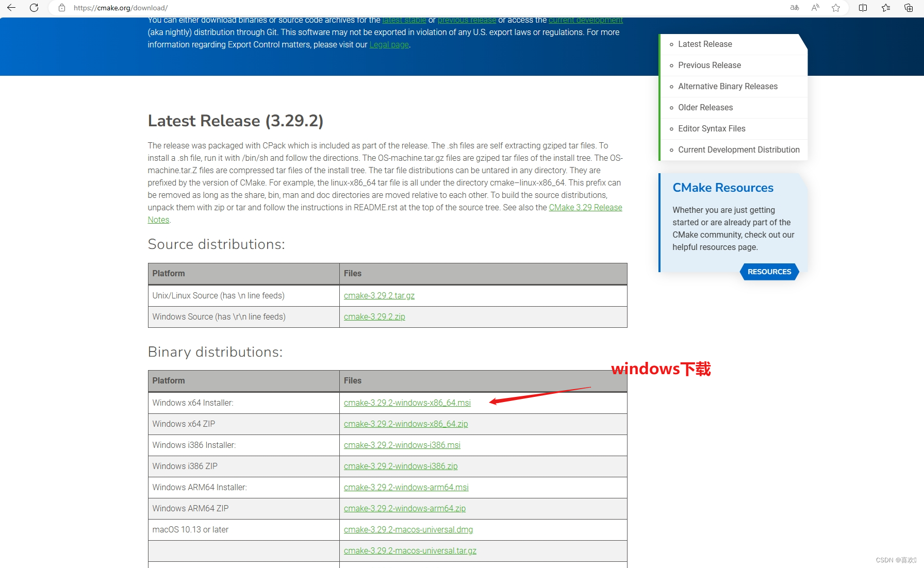Click the 'Windows i386 ZIP' cell
This screenshot has height=568, width=924.
(243, 466)
